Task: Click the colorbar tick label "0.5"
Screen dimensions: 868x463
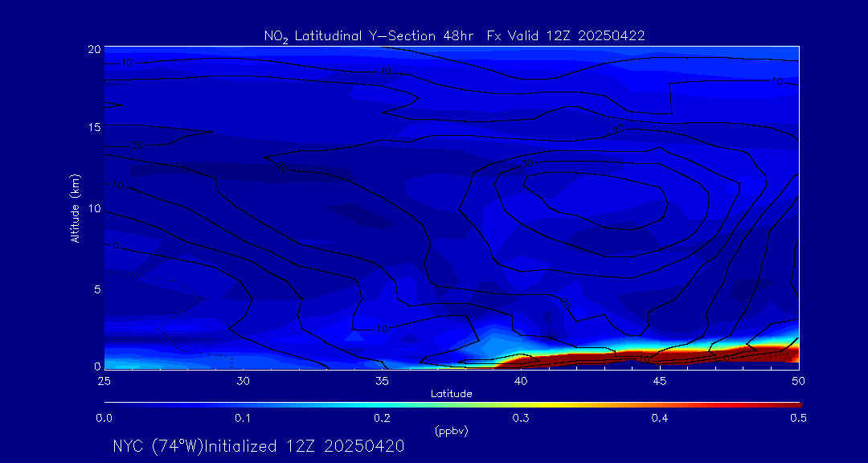Action: pyautogui.click(x=798, y=418)
